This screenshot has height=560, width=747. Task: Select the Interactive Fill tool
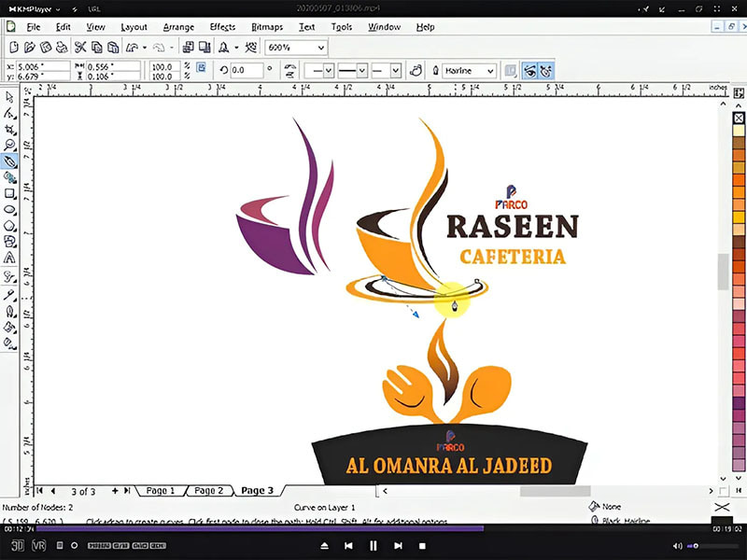(x=9, y=343)
